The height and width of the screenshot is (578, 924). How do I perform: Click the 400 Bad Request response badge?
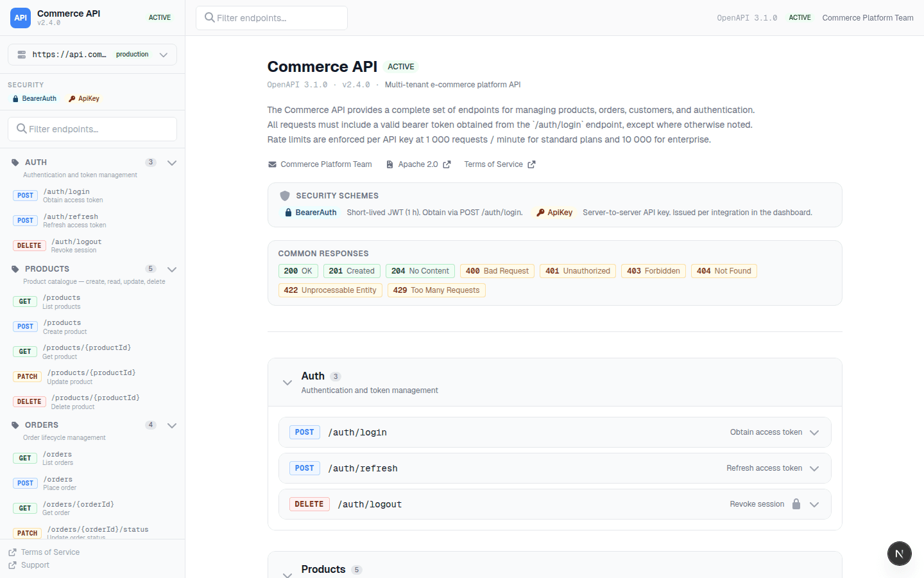(497, 271)
